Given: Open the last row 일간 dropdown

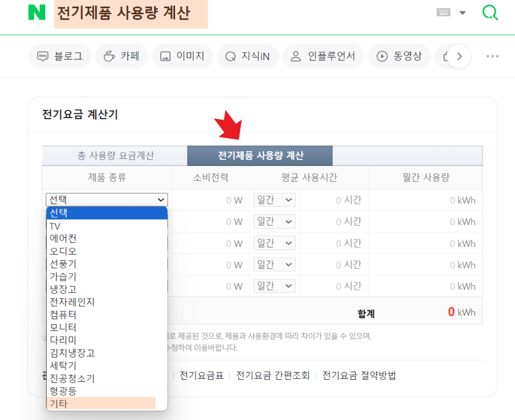Looking at the screenshot, I should coord(274,286).
